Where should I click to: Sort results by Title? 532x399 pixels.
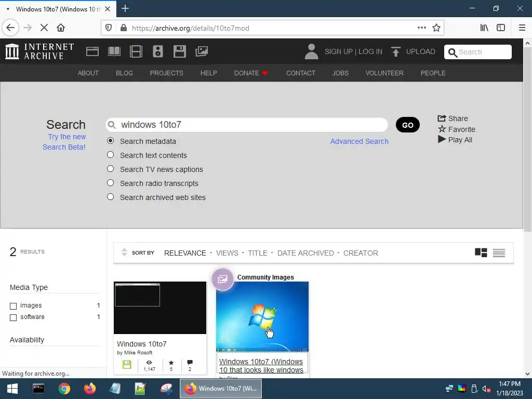tap(258, 253)
